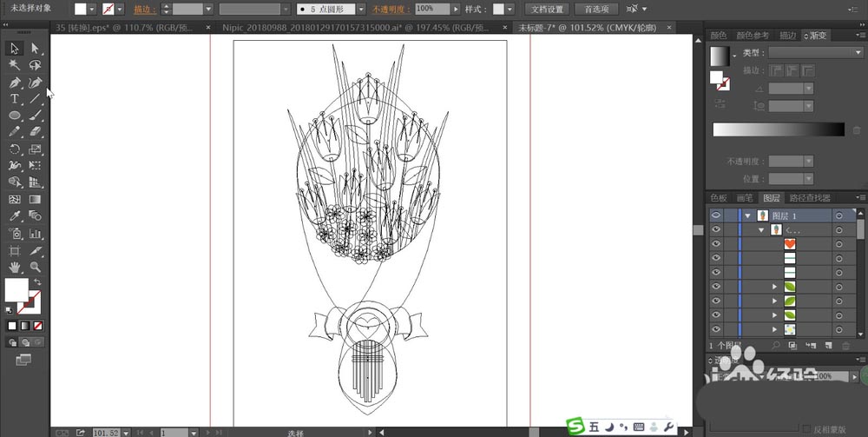868x437 pixels.
Task: Select the Artboard tool
Action: pyautogui.click(x=15, y=250)
